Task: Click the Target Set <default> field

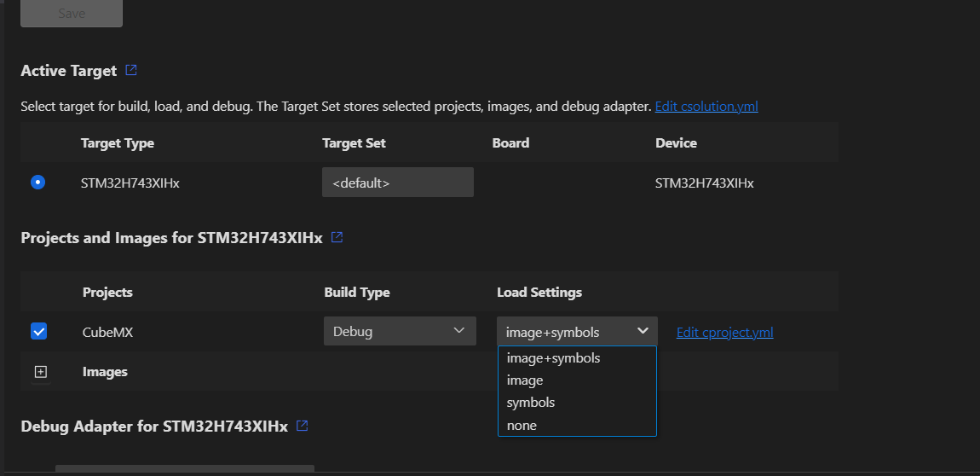Action: [397, 183]
